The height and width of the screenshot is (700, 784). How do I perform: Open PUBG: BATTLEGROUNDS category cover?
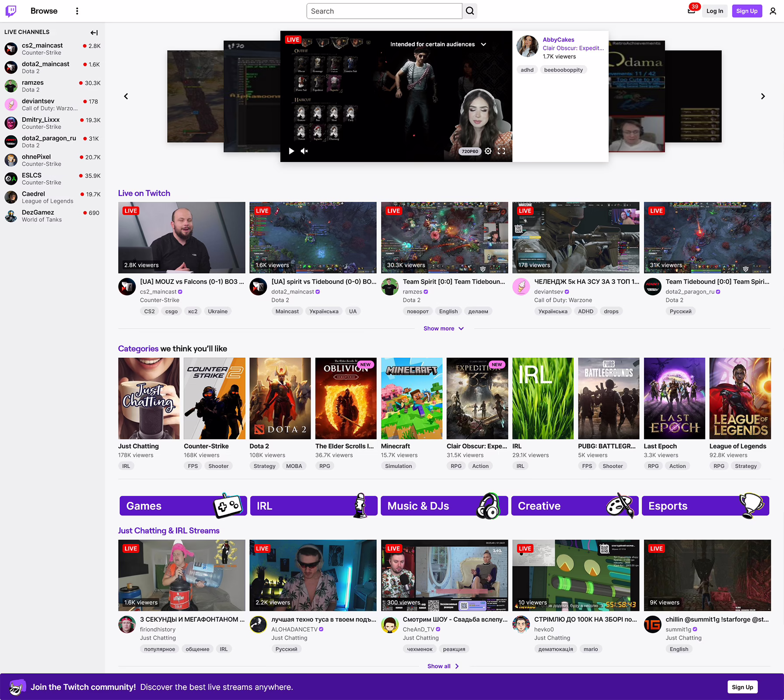[609, 399]
